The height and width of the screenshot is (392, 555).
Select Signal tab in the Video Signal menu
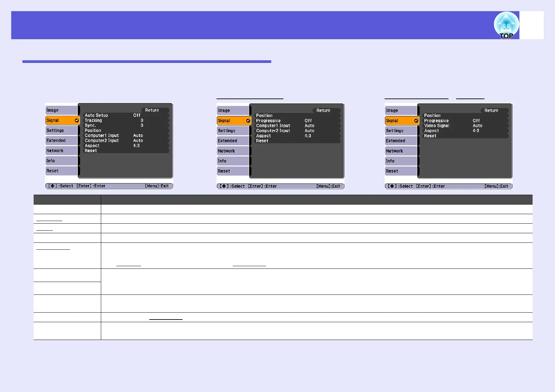[x=402, y=121]
